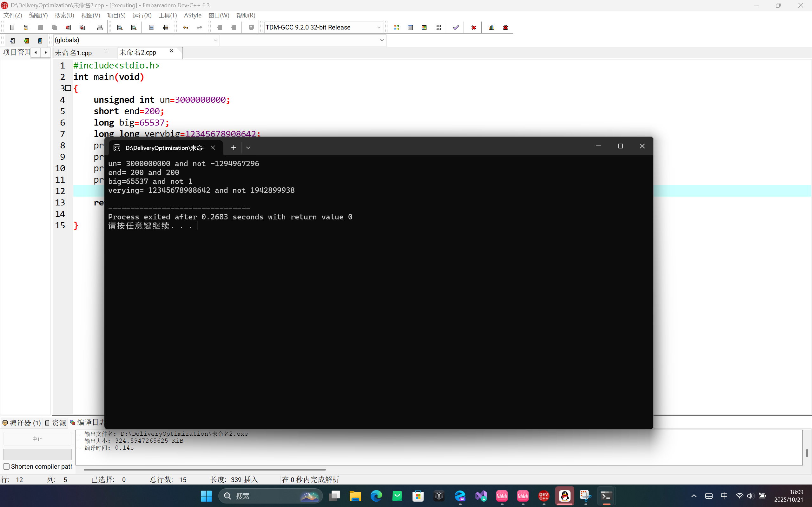Viewport: 812px width, 507px height.
Task: Click the red X stop execution icon
Action: click(473, 28)
